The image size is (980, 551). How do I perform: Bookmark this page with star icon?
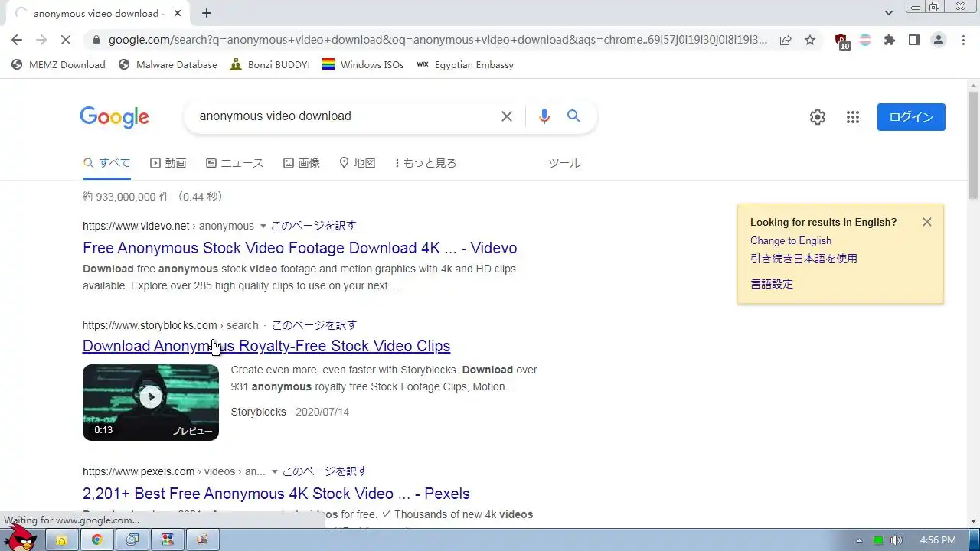(810, 41)
